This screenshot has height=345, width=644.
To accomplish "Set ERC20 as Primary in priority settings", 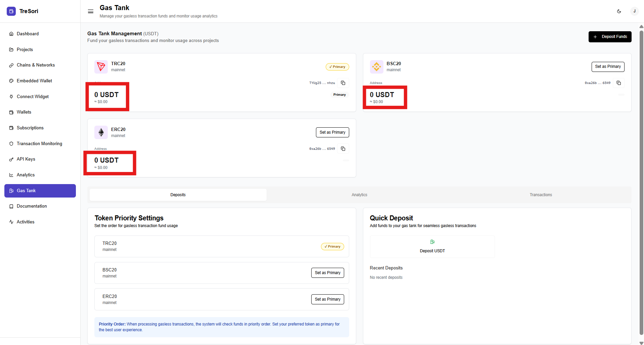I will (327, 299).
